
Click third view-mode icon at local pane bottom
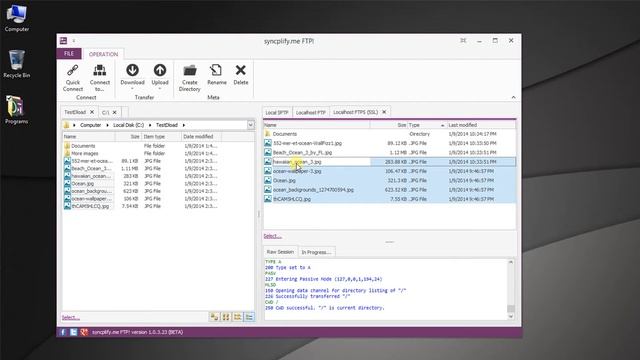pos(238,317)
